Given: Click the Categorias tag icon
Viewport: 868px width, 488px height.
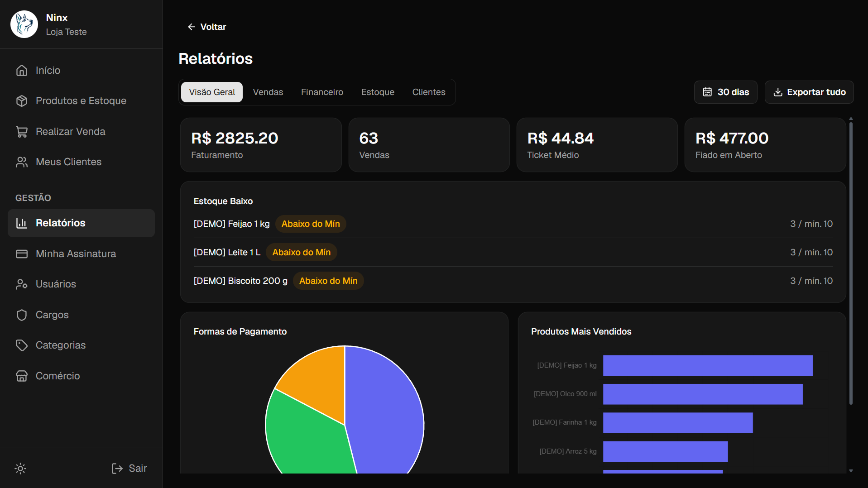Looking at the screenshot, I should click(22, 345).
